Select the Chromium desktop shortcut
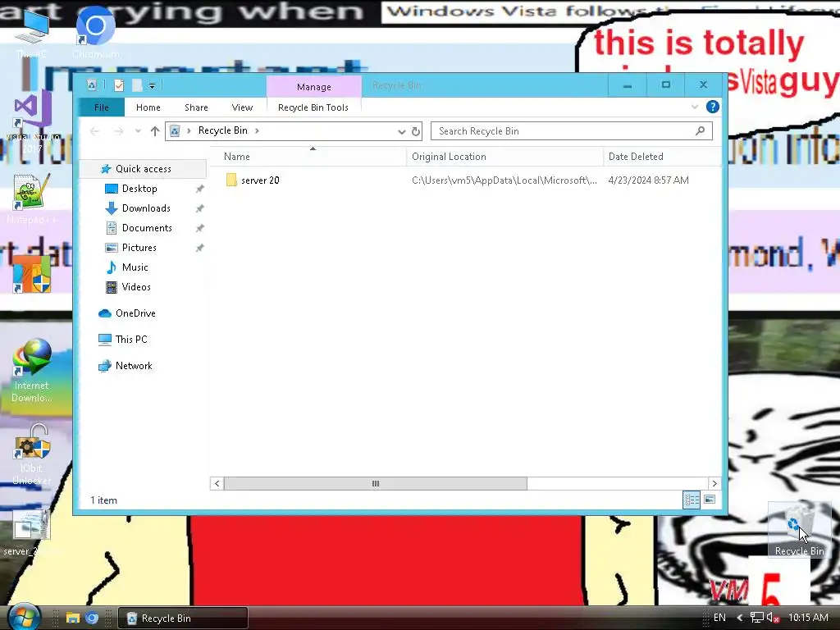The image size is (840, 630). pos(95,32)
